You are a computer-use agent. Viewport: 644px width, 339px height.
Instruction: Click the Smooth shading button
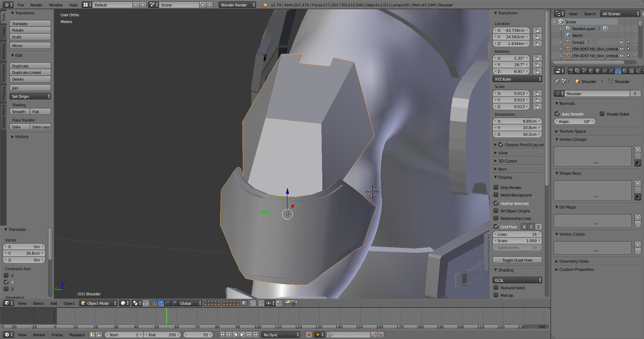20,112
